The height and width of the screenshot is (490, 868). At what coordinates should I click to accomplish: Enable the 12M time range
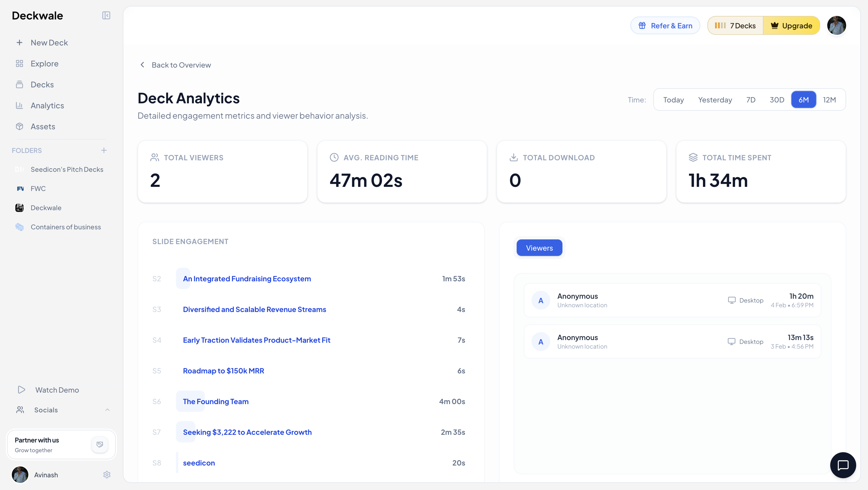pos(829,99)
